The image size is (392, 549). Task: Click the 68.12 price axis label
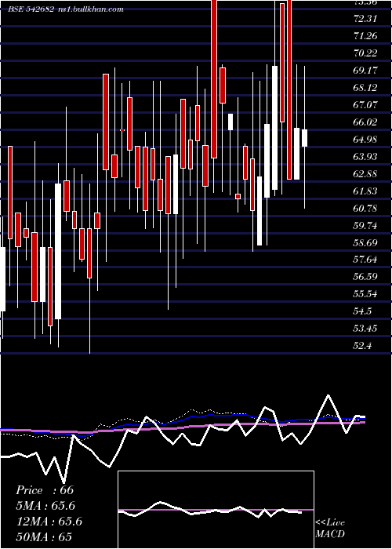[366, 88]
